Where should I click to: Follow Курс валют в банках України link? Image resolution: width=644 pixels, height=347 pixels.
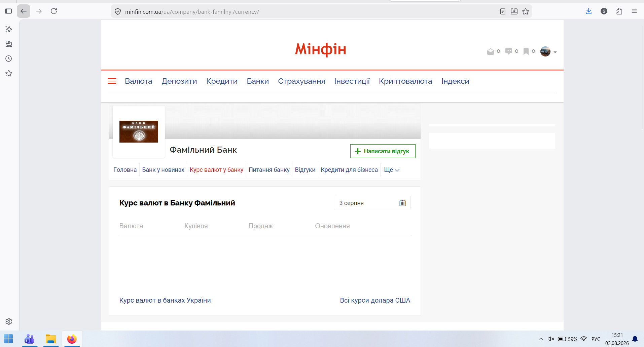165,300
